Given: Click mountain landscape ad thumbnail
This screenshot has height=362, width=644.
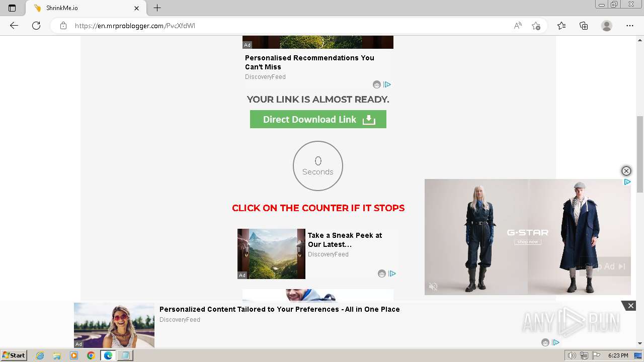Looking at the screenshot, I should [271, 254].
